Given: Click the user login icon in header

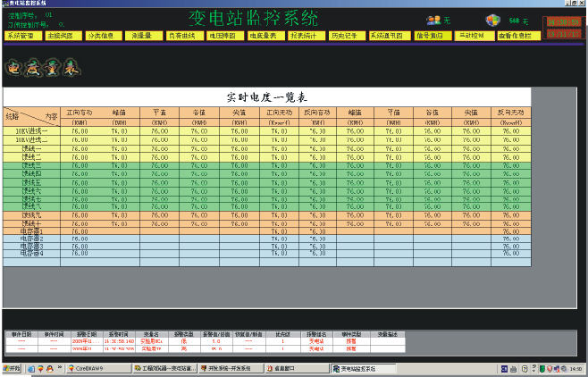Looking at the screenshot, I should [x=433, y=20].
